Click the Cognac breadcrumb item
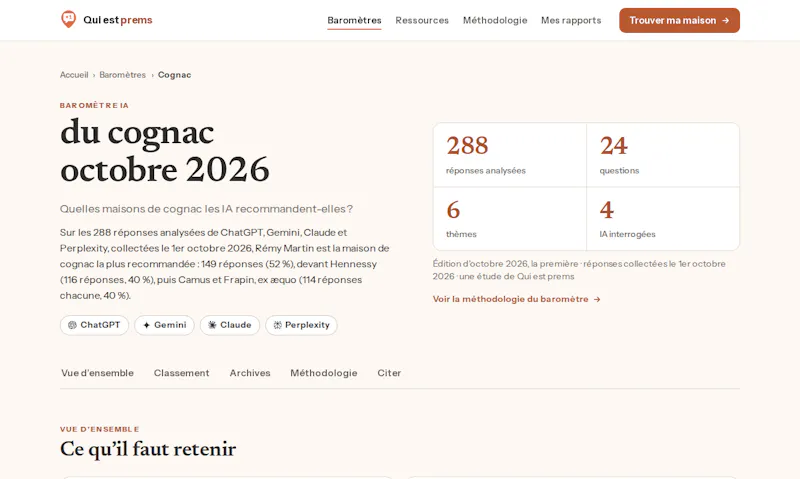The width and height of the screenshot is (800, 479). tap(174, 75)
